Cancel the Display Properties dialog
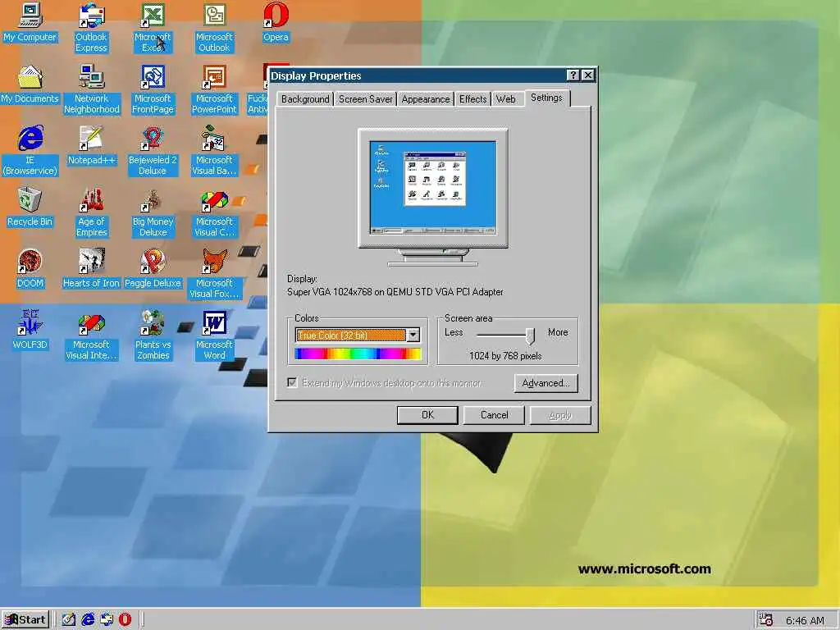This screenshot has height=630, width=840. [x=494, y=415]
